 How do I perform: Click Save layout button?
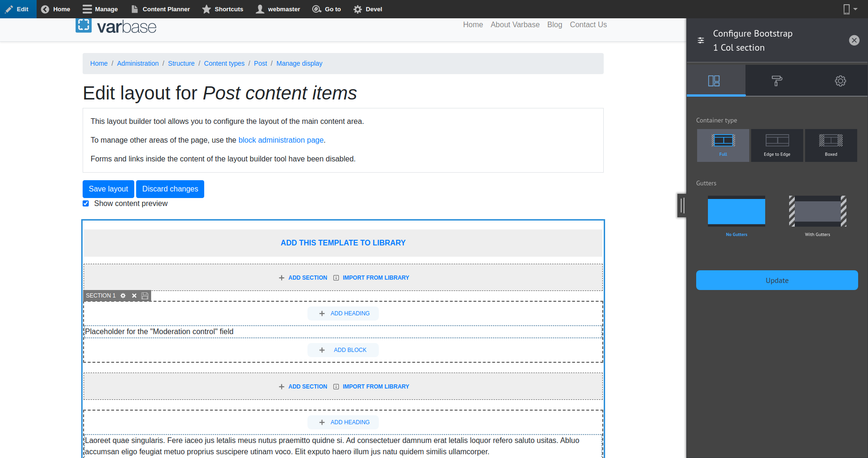[108, 189]
